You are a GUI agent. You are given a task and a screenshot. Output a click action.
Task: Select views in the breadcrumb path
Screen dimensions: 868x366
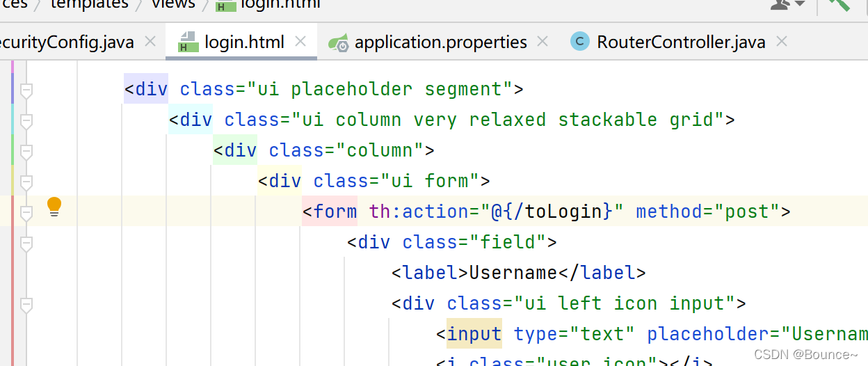pyautogui.click(x=173, y=3)
